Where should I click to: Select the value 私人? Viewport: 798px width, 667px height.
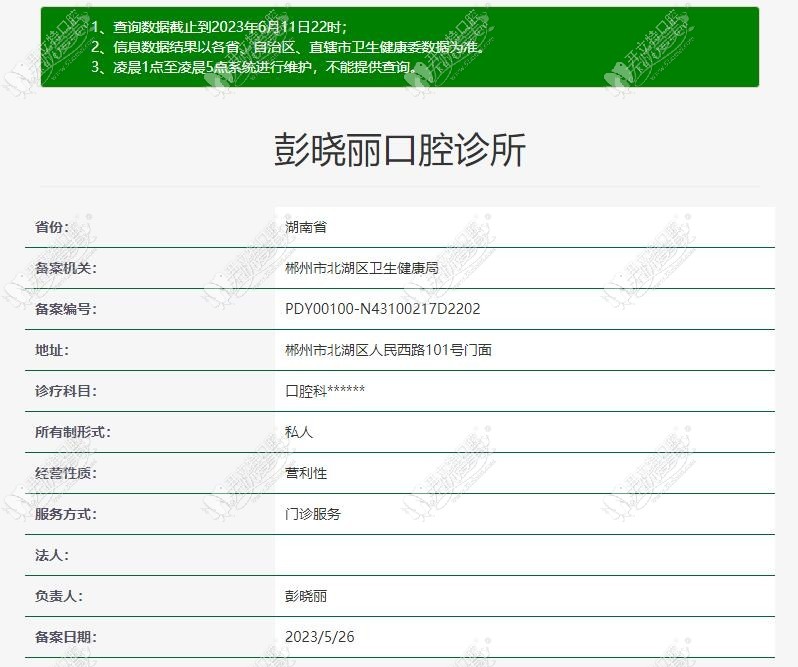tap(299, 432)
